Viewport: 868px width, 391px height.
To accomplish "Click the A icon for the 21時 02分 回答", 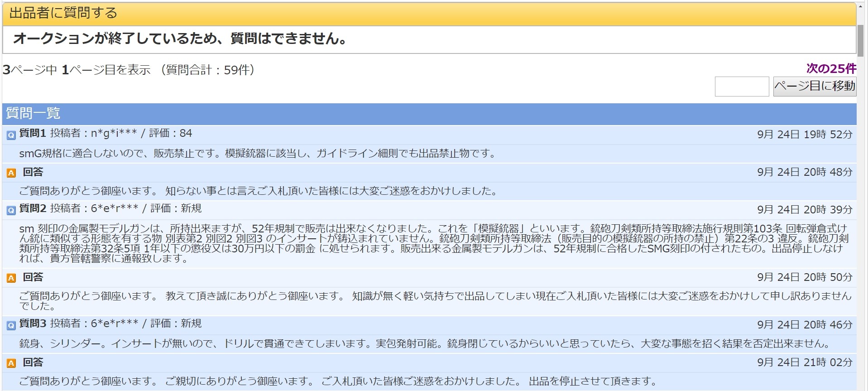I will (11, 363).
